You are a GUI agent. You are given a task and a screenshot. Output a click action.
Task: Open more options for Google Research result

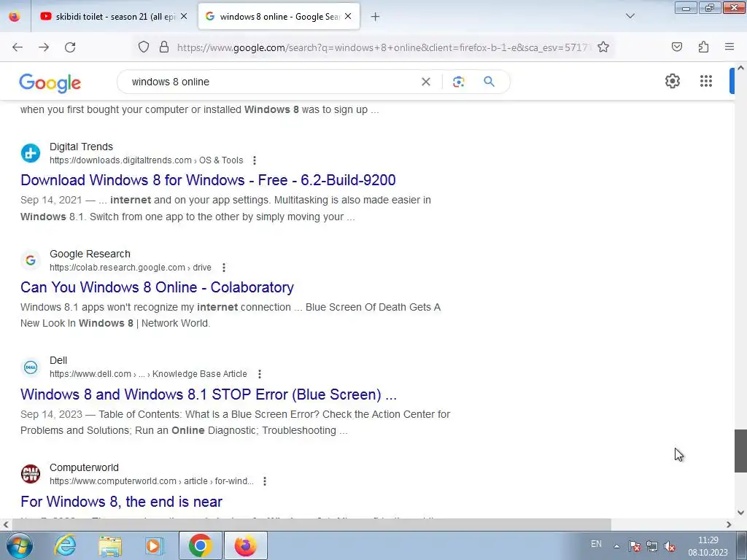(223, 268)
